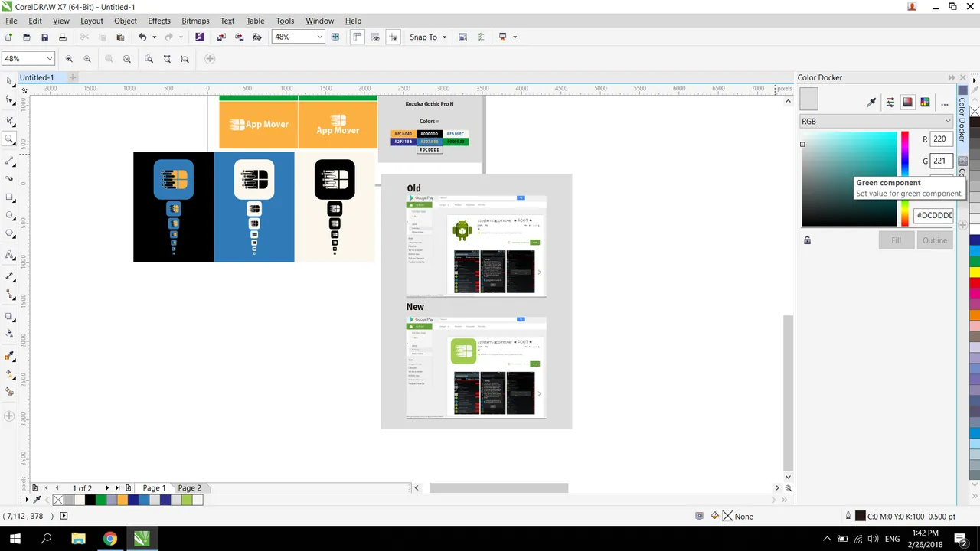Select the Rectangle tool

(9, 197)
